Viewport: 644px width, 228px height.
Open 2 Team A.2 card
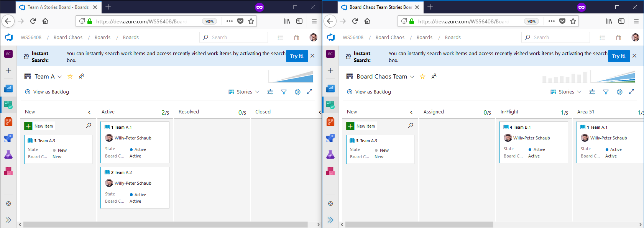click(135, 188)
